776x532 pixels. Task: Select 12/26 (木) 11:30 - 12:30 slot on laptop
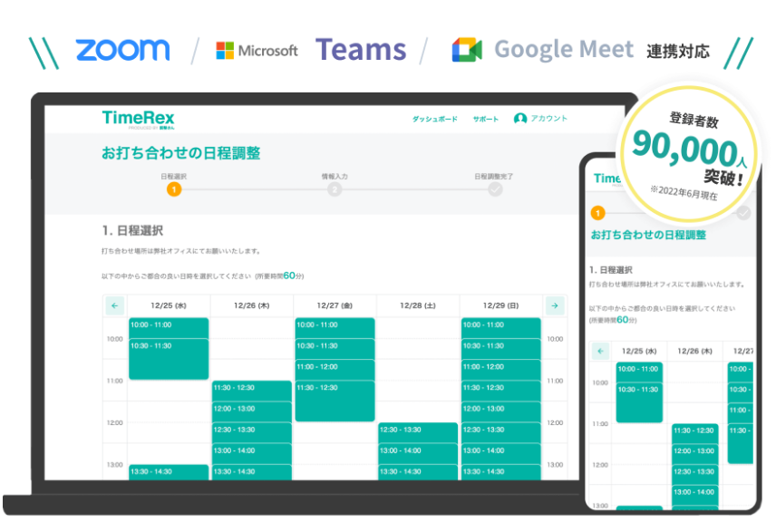pos(252,391)
